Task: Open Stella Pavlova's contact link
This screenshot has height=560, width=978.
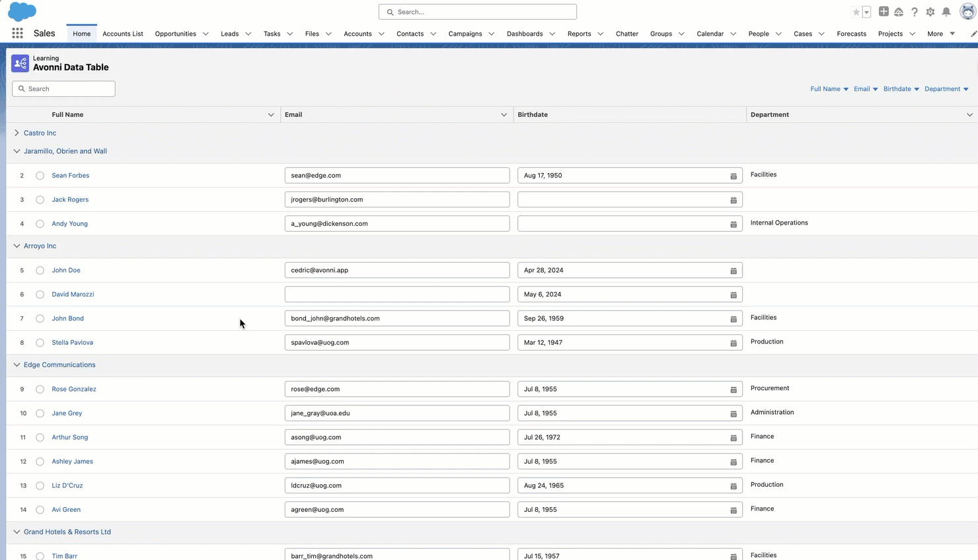Action: coord(72,343)
